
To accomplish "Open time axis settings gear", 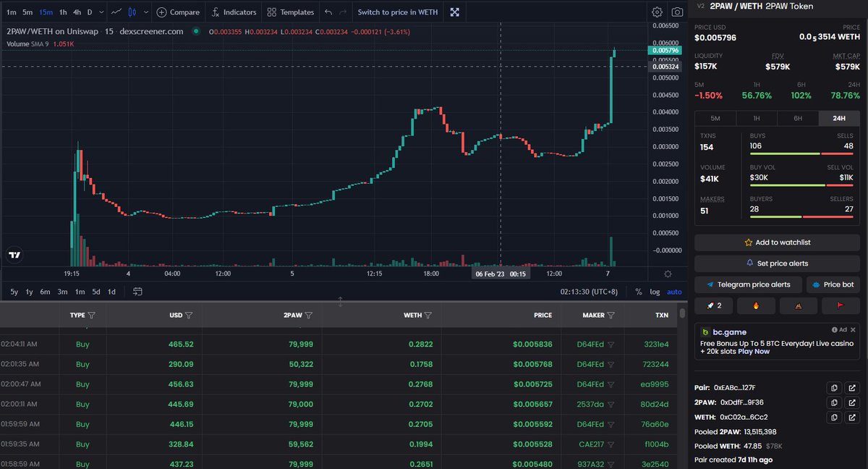I will tap(667, 274).
